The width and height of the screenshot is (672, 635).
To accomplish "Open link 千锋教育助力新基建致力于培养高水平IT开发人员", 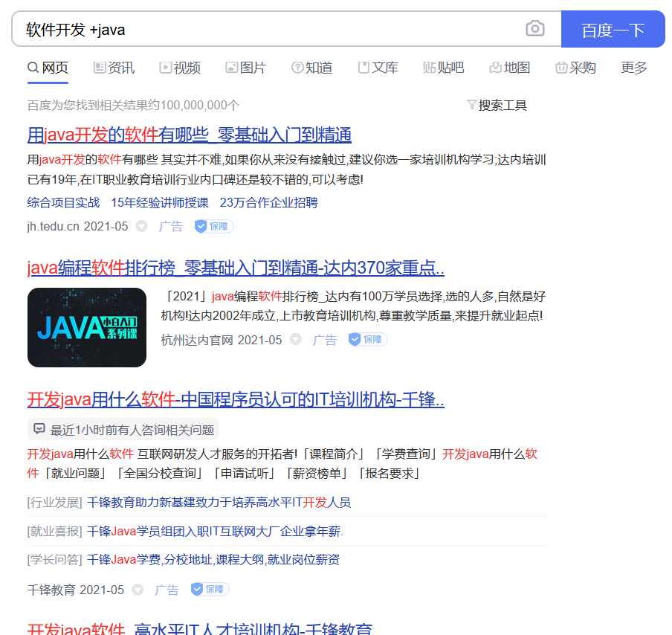I will pyautogui.click(x=219, y=503).
